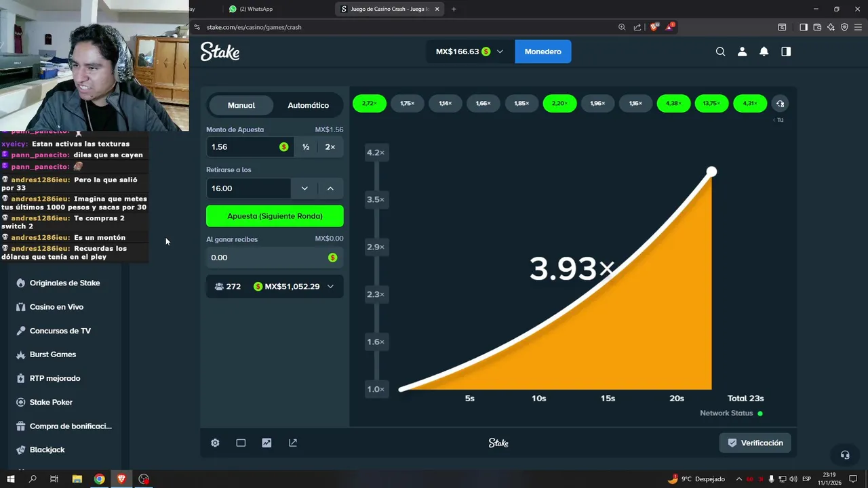Open Casino en Vivo menu item
The height and width of the screenshot is (488, 868).
pos(56,307)
